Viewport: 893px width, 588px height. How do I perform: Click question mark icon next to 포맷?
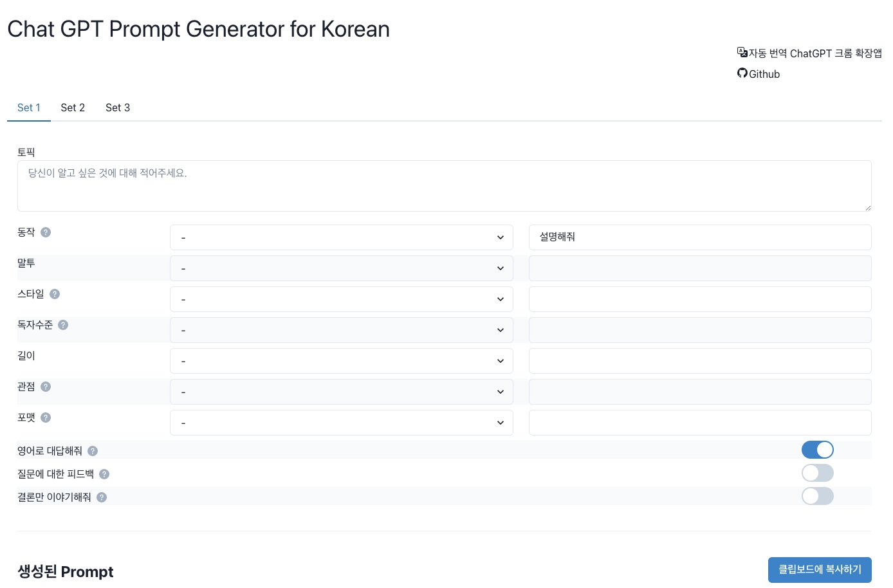[x=46, y=418]
